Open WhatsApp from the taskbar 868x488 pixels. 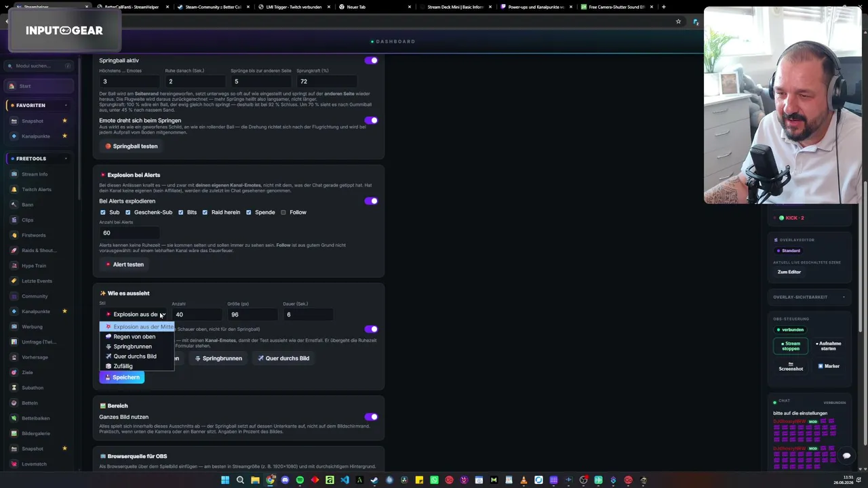pos(434,481)
